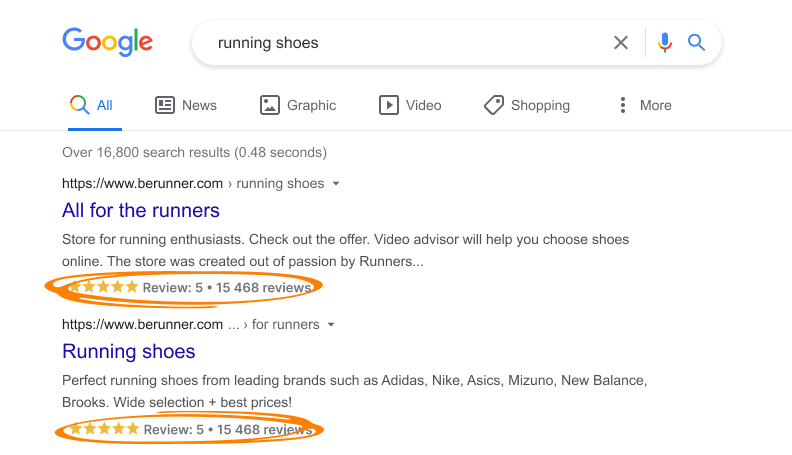Switch to the Shopping tab

point(540,105)
